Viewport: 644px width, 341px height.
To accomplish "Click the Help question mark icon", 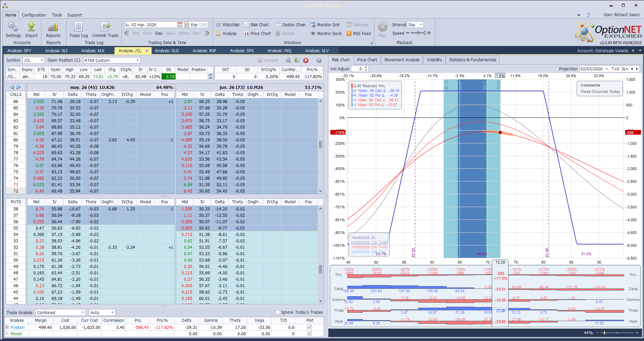I will click(x=588, y=15).
